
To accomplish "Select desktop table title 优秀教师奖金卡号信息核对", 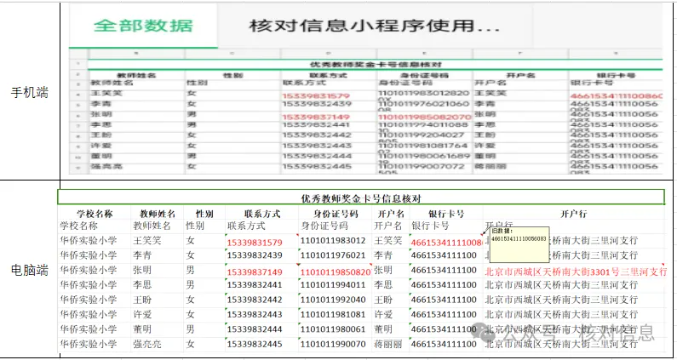I will coord(361,199).
